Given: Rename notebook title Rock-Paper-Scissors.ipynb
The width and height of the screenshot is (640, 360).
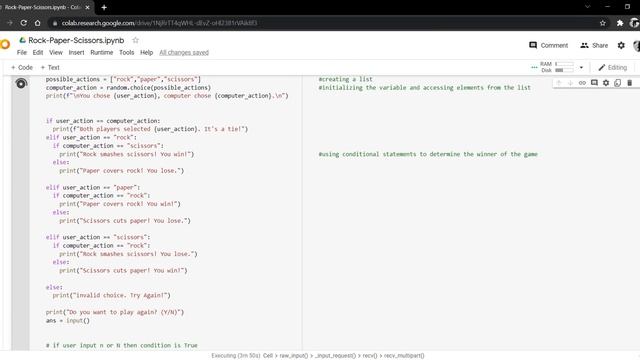Looking at the screenshot, I should click(x=76, y=40).
